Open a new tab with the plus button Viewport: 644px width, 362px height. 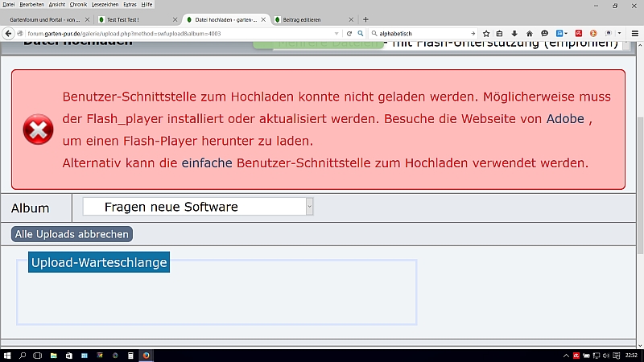click(x=366, y=19)
